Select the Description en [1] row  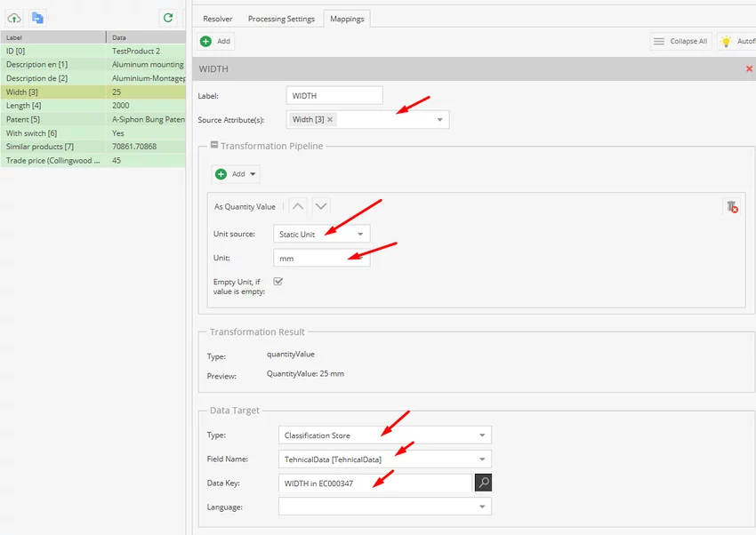93,64
